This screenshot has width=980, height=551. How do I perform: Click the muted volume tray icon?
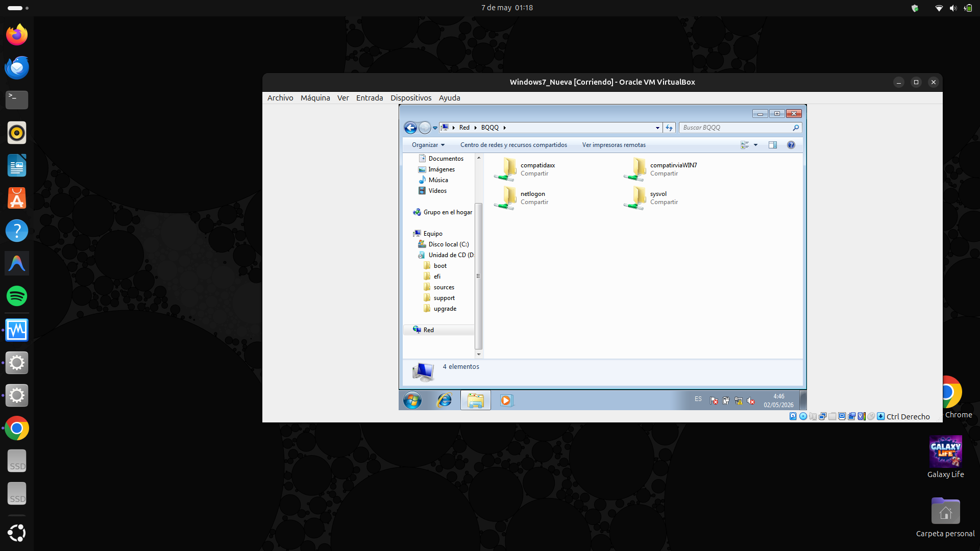(x=751, y=401)
